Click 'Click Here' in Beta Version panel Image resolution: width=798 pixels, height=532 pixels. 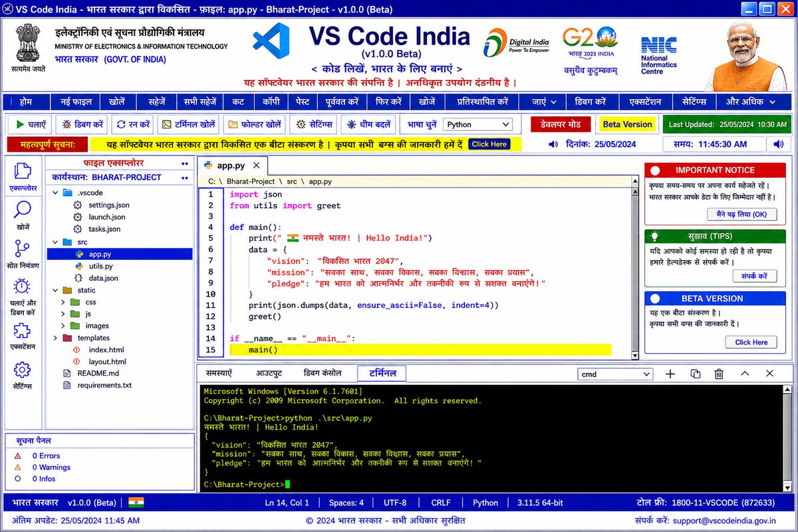pos(751,342)
